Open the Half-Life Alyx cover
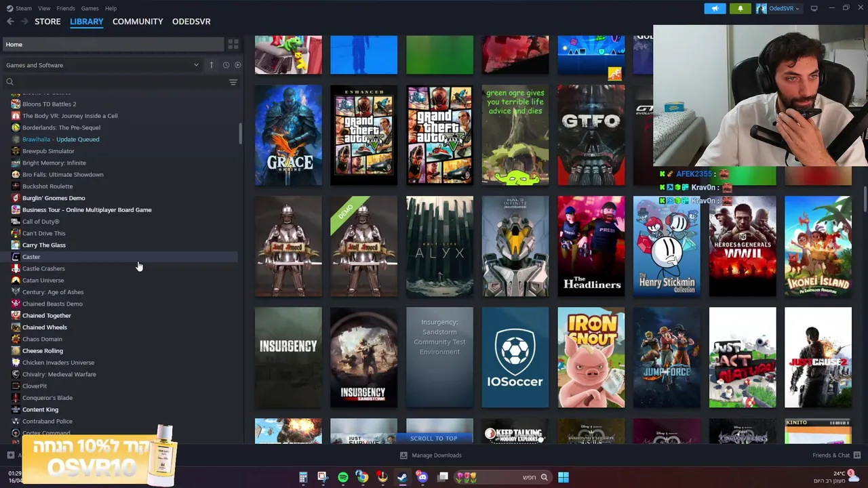The height and width of the screenshot is (488, 868). (x=439, y=247)
